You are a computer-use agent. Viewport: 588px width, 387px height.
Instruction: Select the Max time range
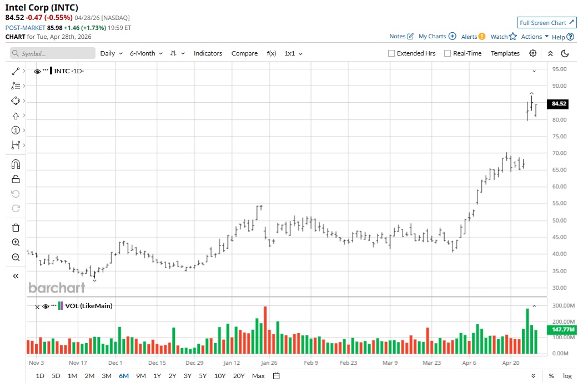[x=258, y=376]
